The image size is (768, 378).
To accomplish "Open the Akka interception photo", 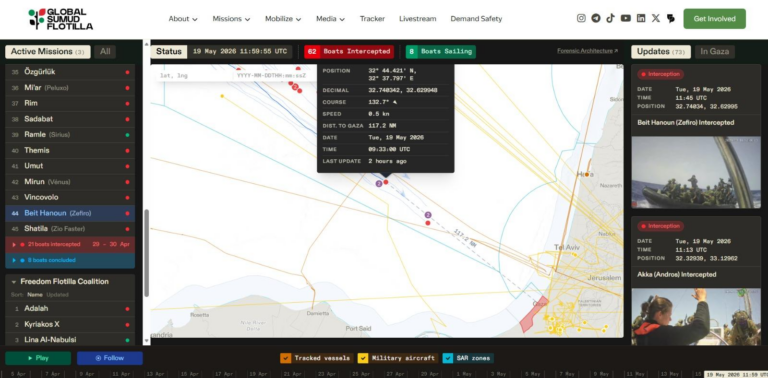I will pyautogui.click(x=696, y=317).
